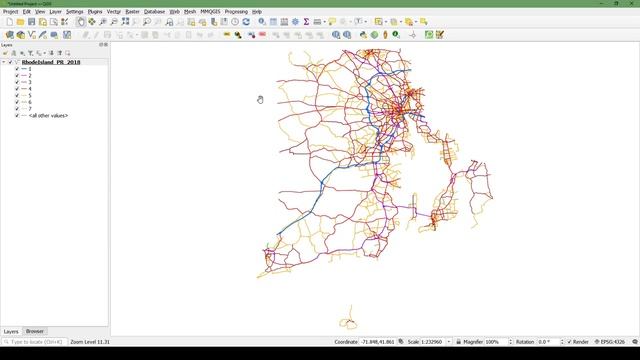
Task: Click the Python Console icon
Action: tap(363, 35)
